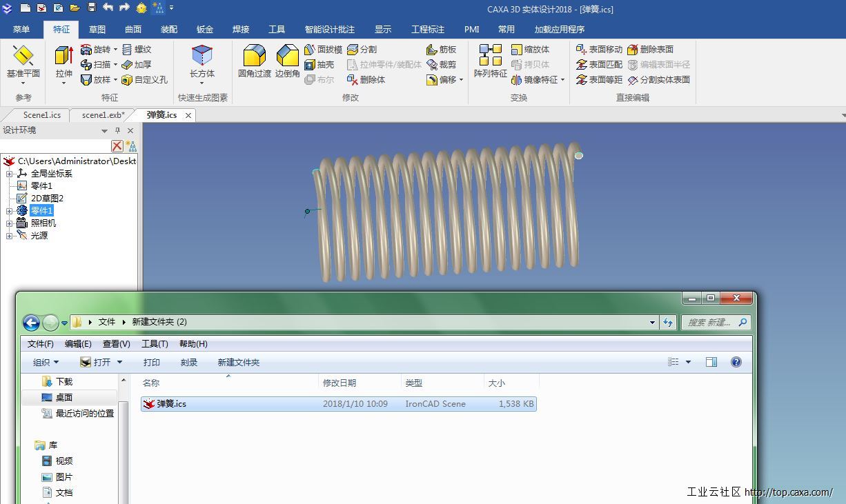Apply 边倒角 chamfer tool

point(287,61)
